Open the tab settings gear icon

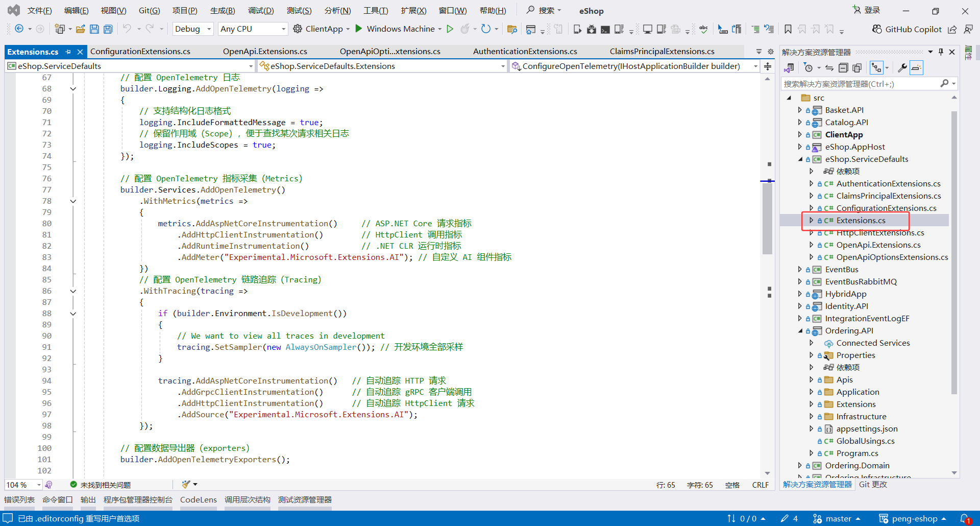(771, 52)
